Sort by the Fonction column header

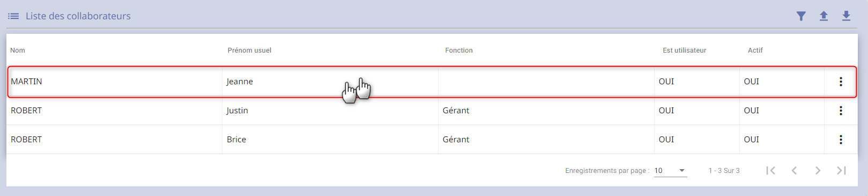[x=459, y=50]
